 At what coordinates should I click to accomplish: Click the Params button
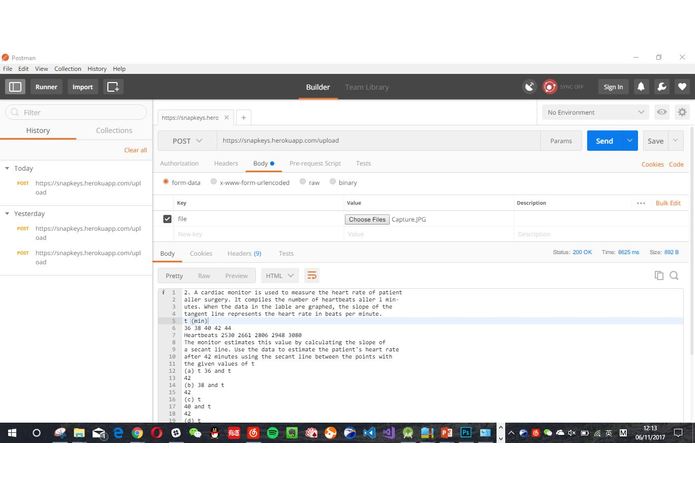pyautogui.click(x=561, y=141)
